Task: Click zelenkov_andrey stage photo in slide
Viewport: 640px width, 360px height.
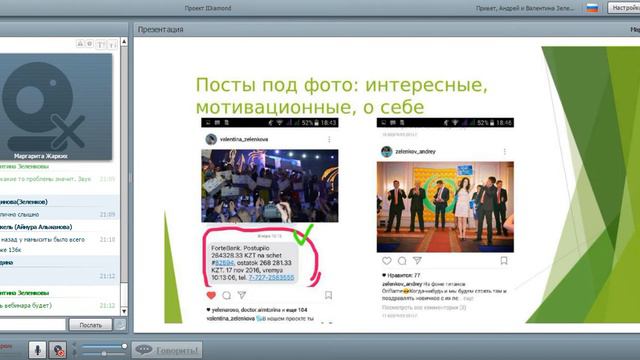Action: tap(445, 207)
